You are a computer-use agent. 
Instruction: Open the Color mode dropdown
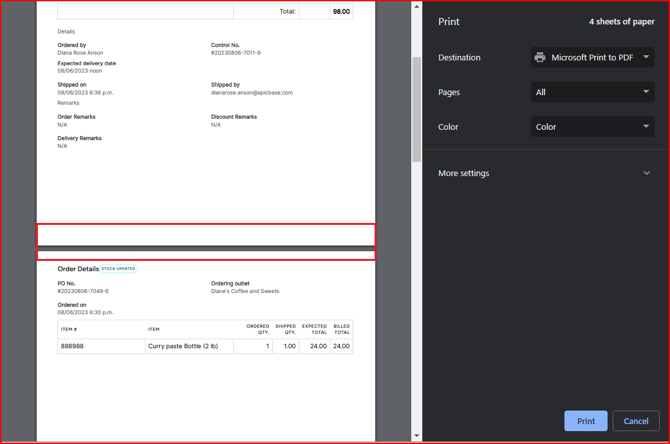(592, 127)
